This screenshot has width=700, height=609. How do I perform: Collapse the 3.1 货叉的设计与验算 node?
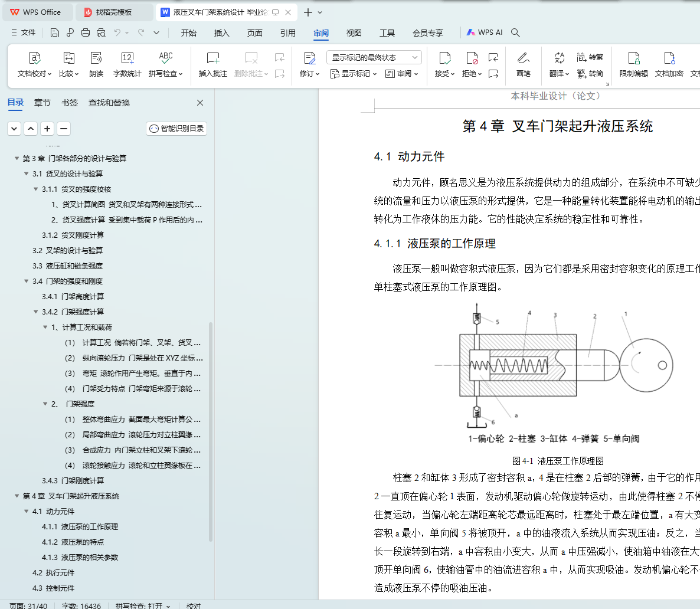[27, 173]
